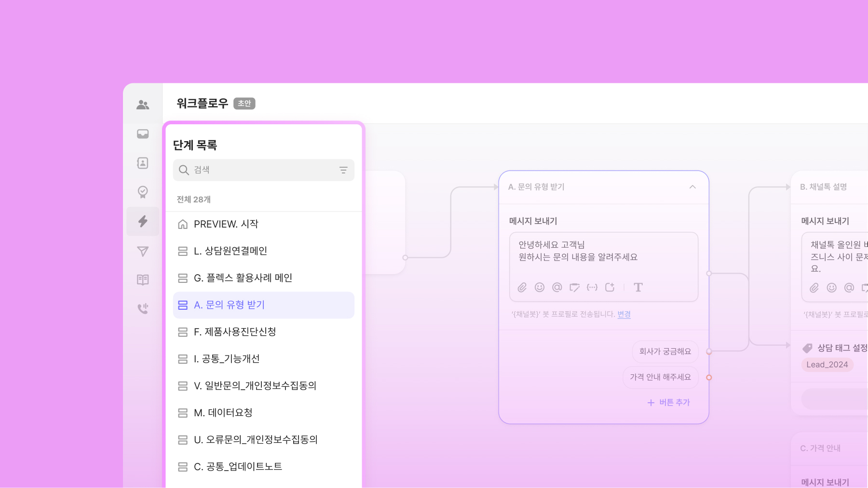868x488 pixels.
Task: Open the paper plane marketing sidebar icon
Action: pyautogui.click(x=143, y=251)
